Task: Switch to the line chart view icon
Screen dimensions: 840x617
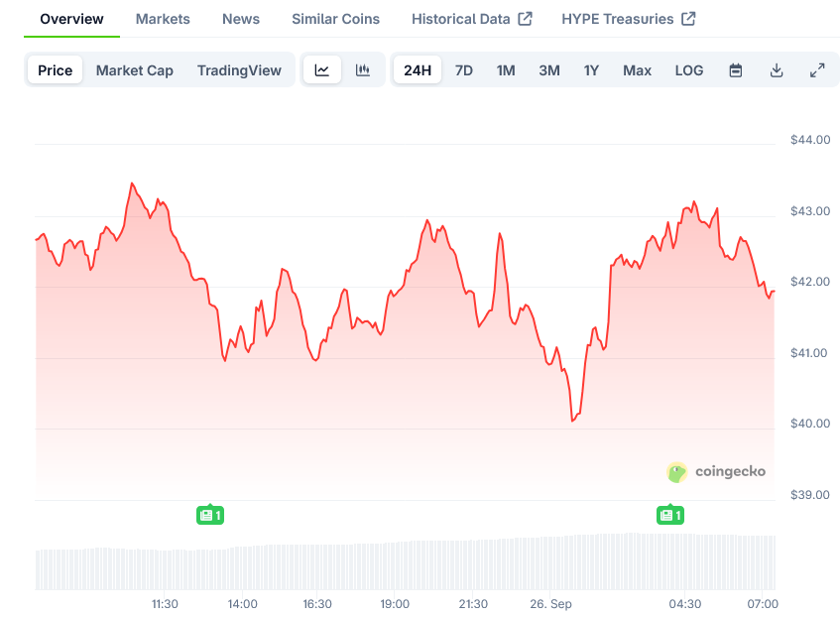Action: point(322,70)
